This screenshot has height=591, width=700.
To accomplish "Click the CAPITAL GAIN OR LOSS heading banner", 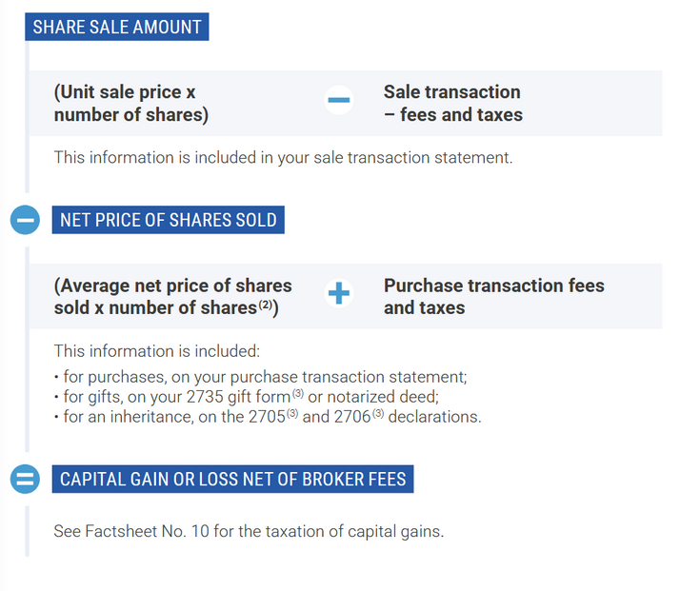I will [232, 479].
